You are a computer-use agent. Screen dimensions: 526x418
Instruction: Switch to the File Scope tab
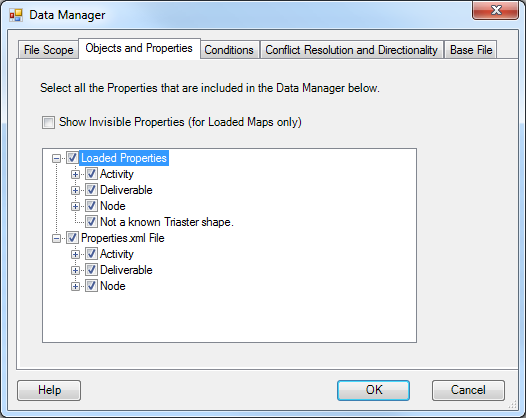coord(48,50)
